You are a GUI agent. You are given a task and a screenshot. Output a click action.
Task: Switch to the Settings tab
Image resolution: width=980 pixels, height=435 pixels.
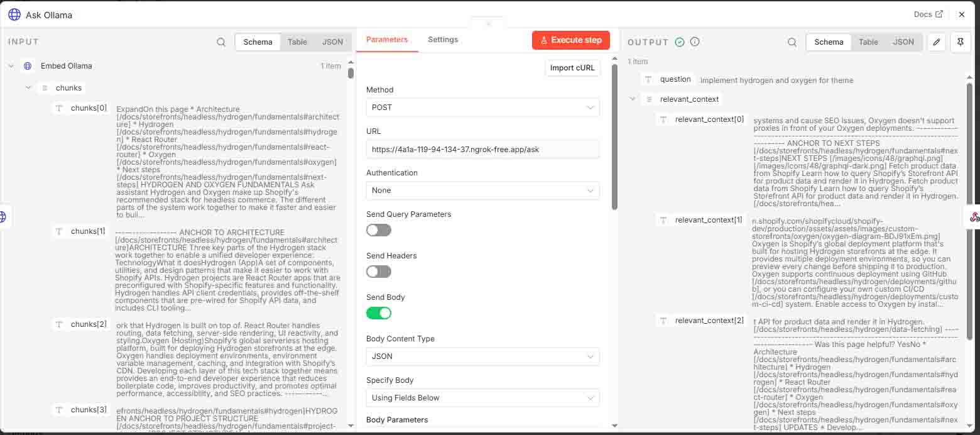(443, 40)
